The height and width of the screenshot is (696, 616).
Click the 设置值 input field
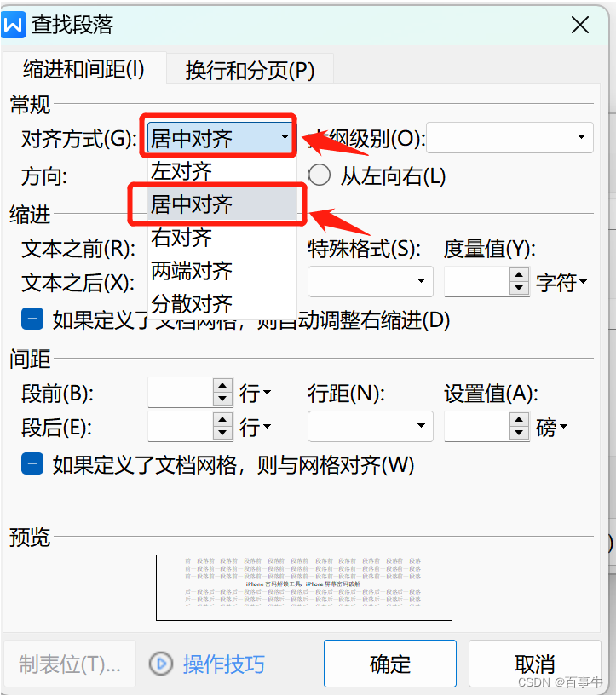[476, 427]
